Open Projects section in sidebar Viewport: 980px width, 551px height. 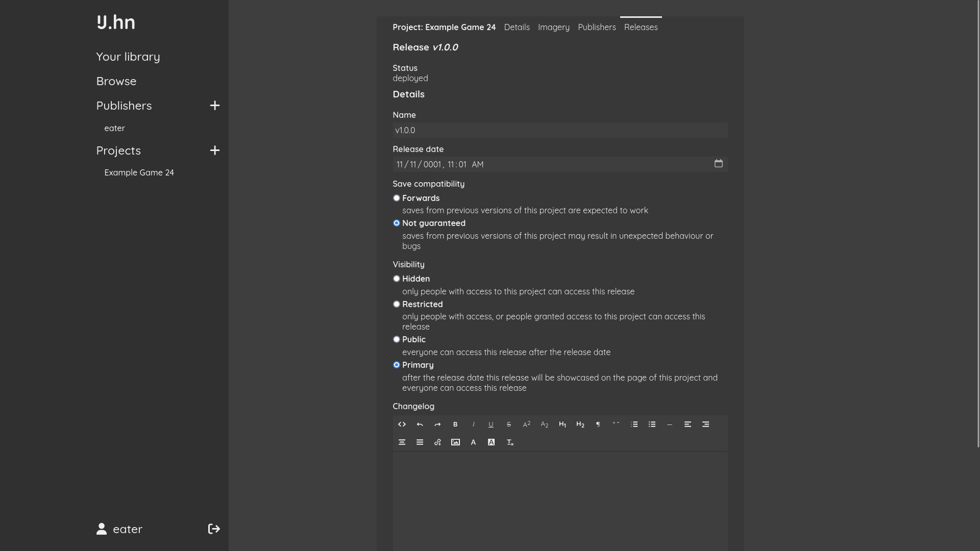click(118, 151)
